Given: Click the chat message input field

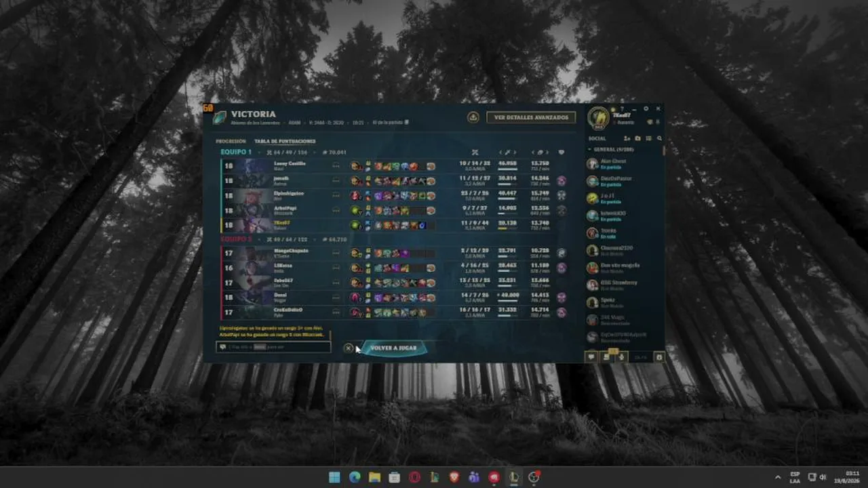Looking at the screenshot, I should [x=273, y=347].
